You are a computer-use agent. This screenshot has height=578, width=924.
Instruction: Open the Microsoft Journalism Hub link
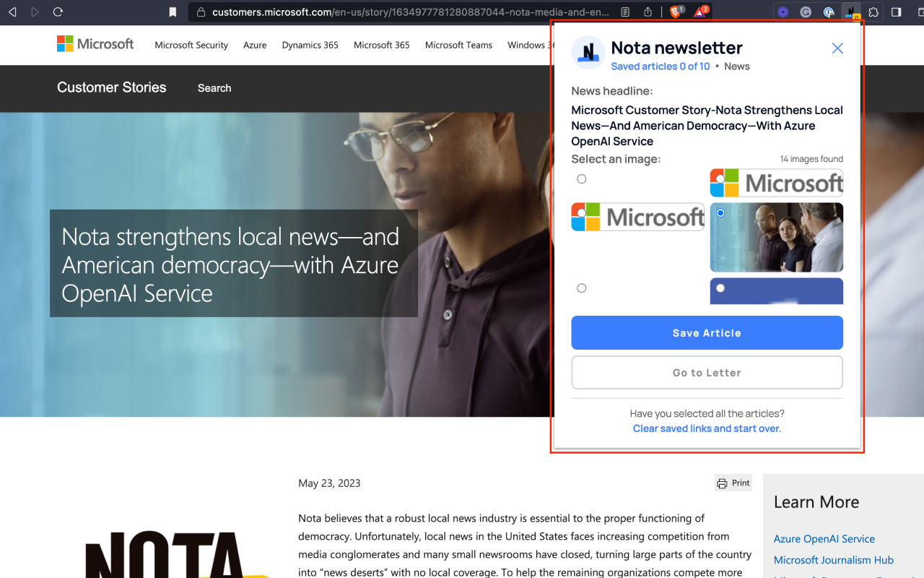click(834, 560)
